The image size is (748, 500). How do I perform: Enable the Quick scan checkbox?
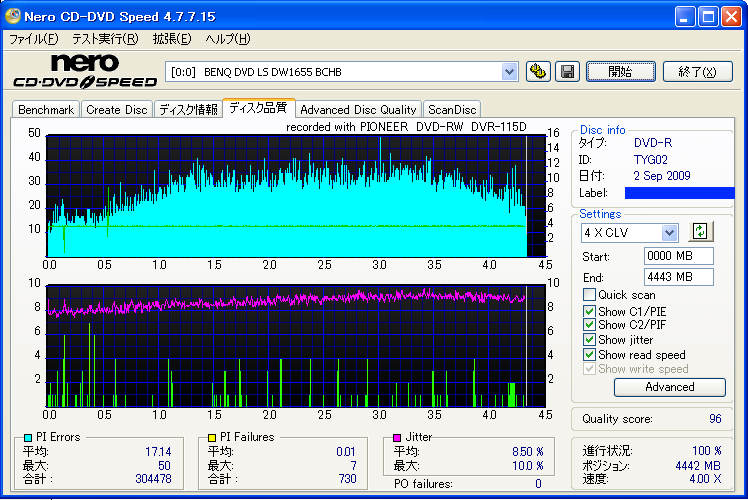pyautogui.click(x=589, y=295)
